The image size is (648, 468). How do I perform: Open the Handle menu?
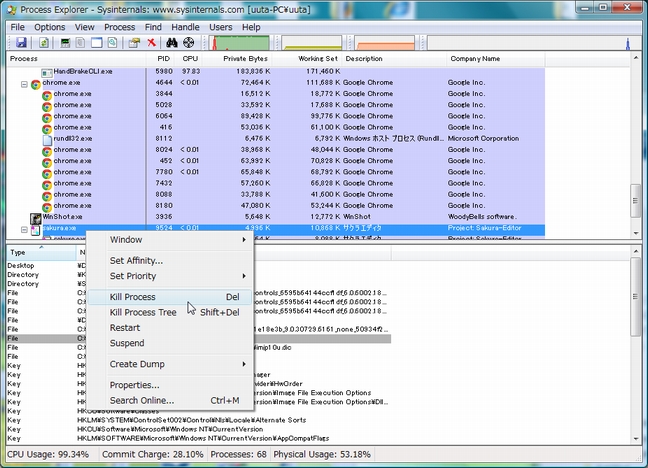185,27
